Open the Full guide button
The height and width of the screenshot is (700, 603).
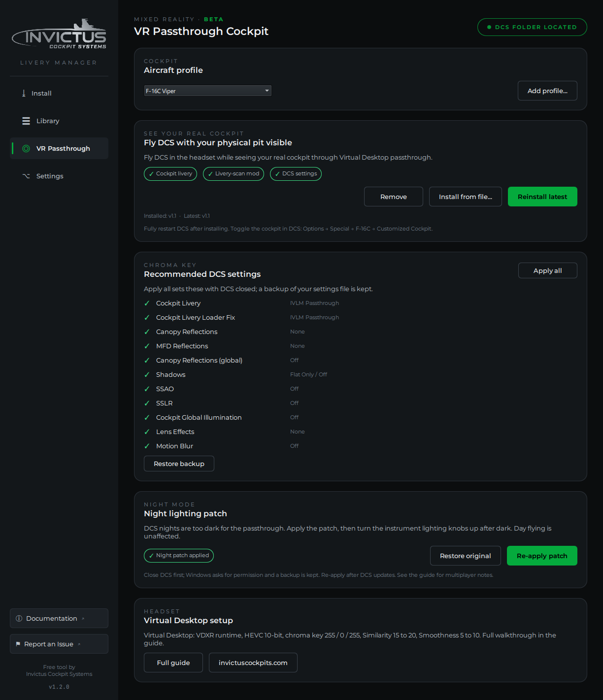click(173, 663)
